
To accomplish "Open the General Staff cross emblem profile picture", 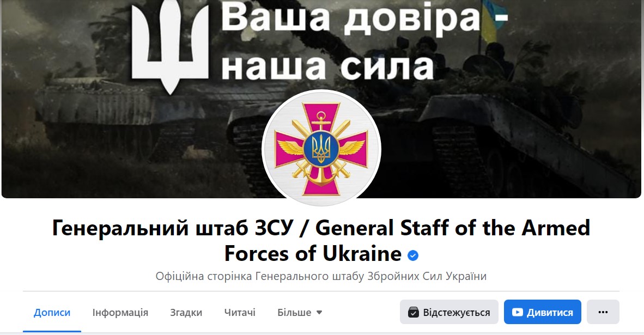I will coord(321,149).
